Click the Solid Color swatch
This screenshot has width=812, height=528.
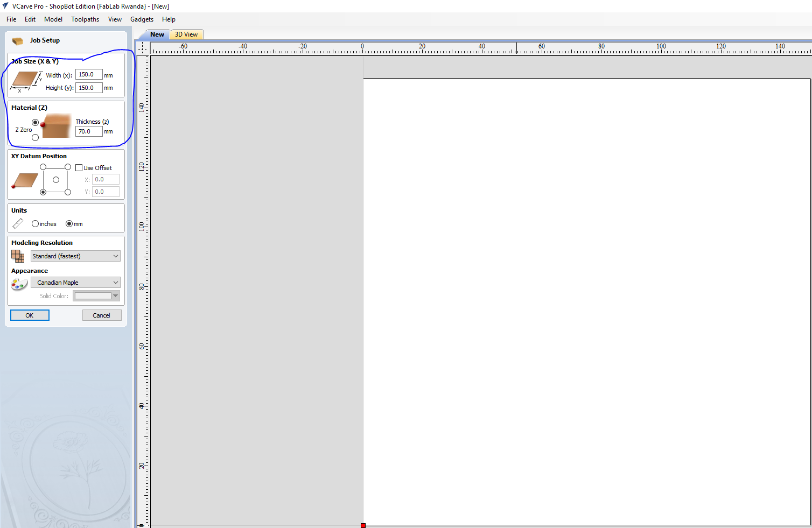coord(93,295)
